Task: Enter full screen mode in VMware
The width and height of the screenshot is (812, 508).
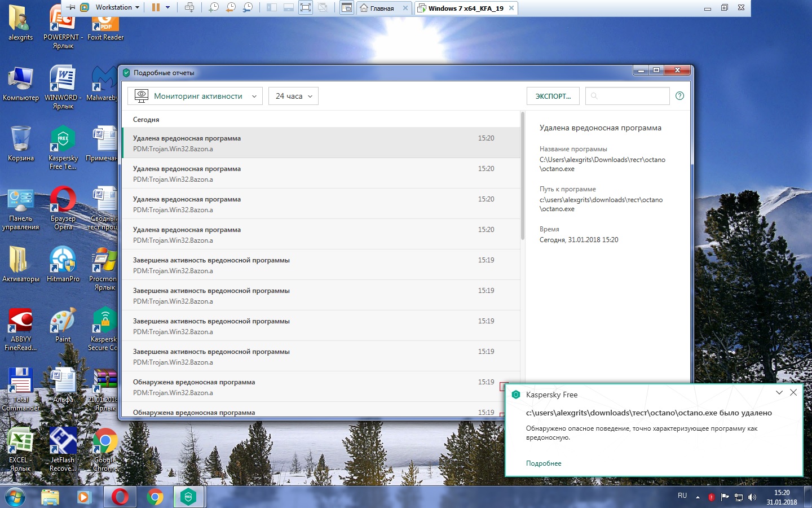Action: click(305, 7)
